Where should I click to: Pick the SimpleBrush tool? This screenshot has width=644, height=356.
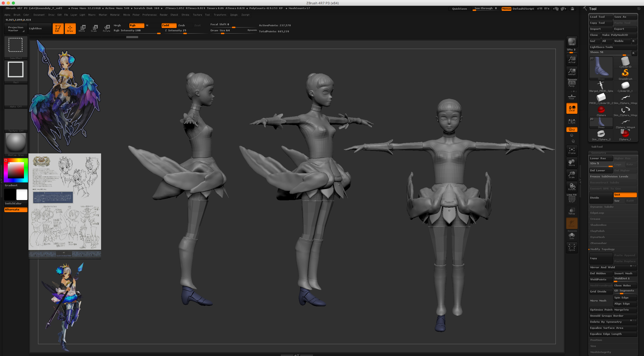pyautogui.click(x=625, y=74)
